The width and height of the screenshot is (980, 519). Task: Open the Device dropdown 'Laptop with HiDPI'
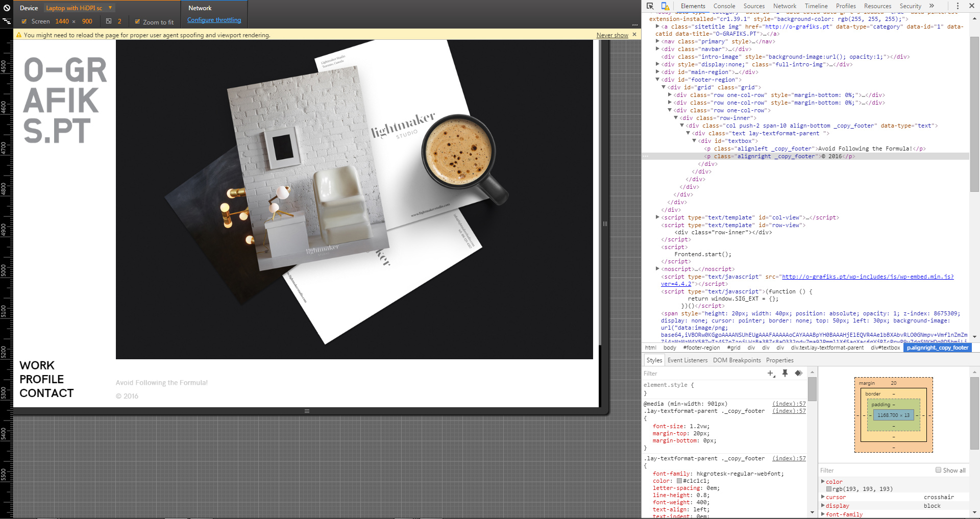pos(79,8)
